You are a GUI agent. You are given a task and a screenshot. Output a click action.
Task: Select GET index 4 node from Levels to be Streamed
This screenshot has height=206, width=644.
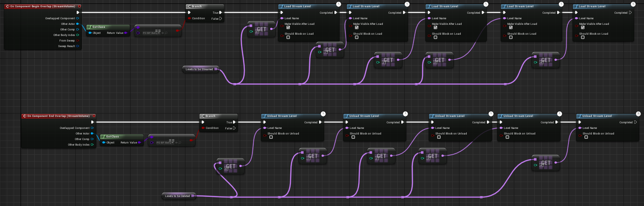pyautogui.click(x=546, y=60)
